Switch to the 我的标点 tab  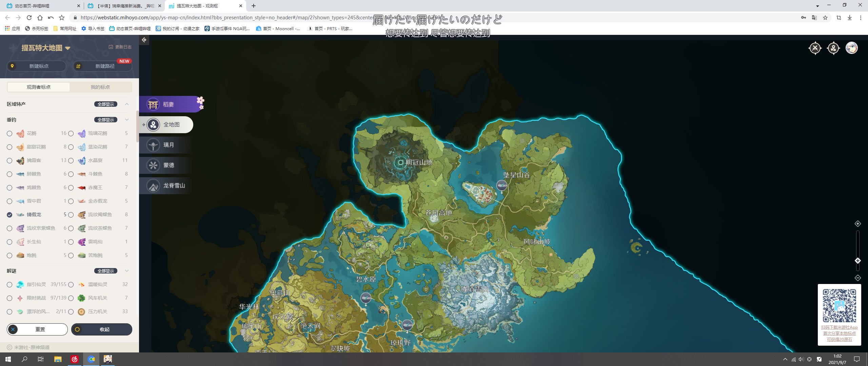point(100,87)
